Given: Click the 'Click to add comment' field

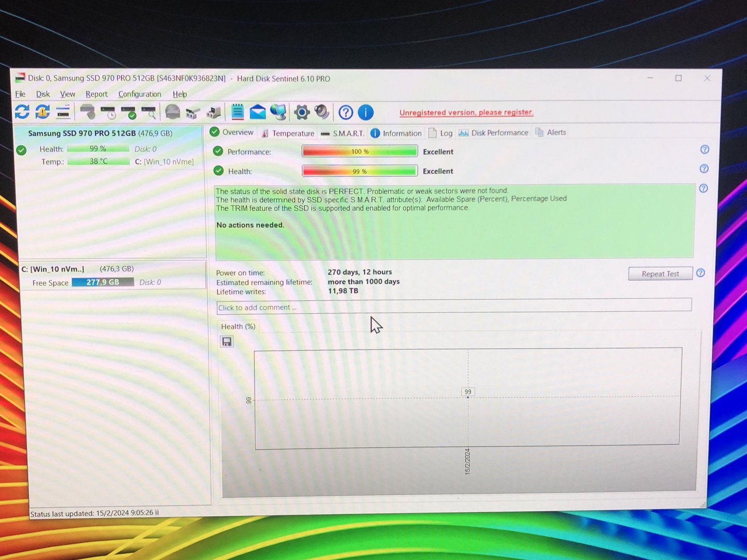Looking at the screenshot, I should [x=454, y=306].
